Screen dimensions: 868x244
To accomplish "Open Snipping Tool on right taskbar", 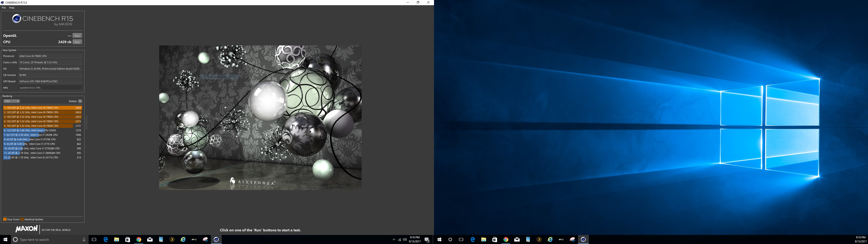I will point(572,240).
